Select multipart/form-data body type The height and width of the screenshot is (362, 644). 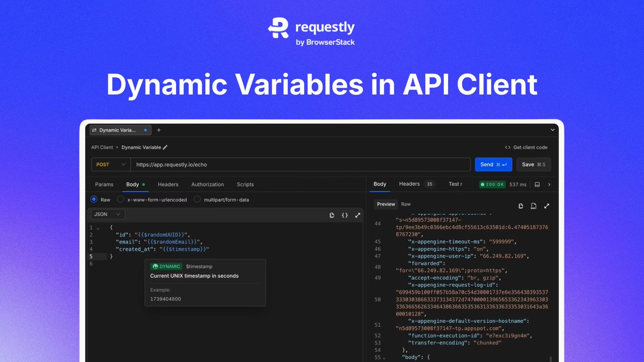pos(197,200)
